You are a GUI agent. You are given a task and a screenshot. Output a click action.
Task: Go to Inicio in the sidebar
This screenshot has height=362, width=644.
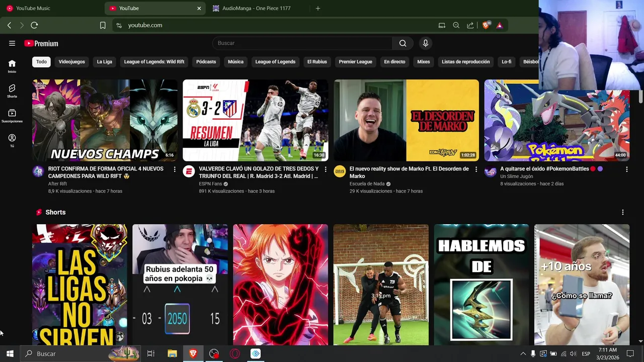coord(12,66)
